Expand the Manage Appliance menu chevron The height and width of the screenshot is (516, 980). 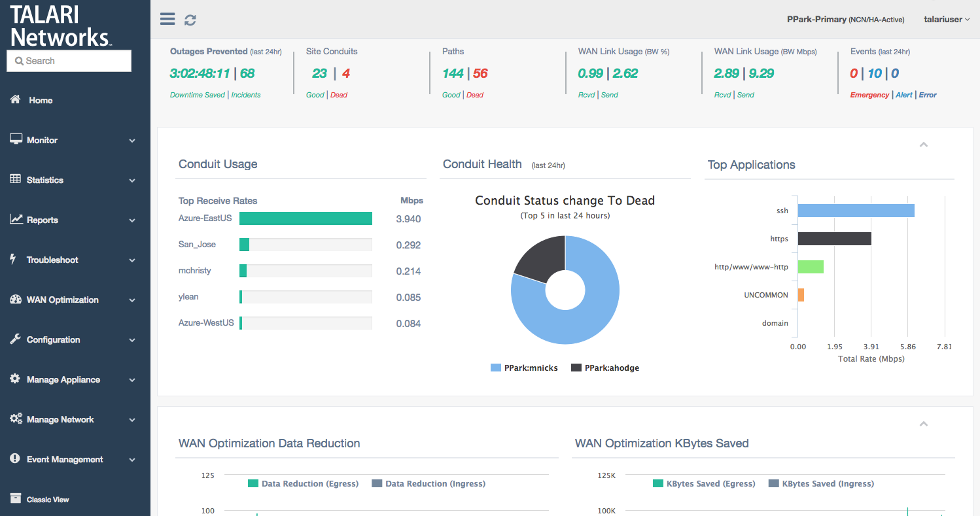tap(132, 380)
